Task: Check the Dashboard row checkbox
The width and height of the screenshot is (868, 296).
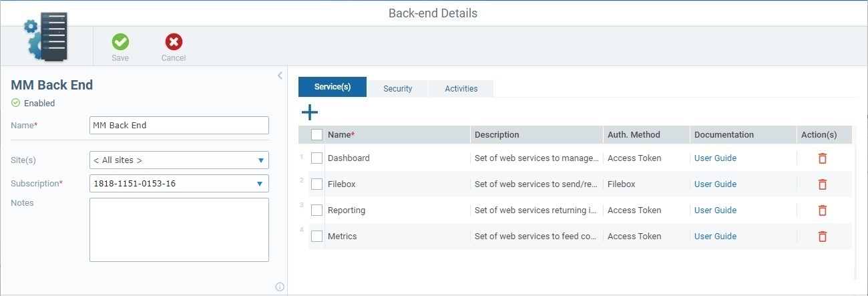Action: (x=316, y=158)
